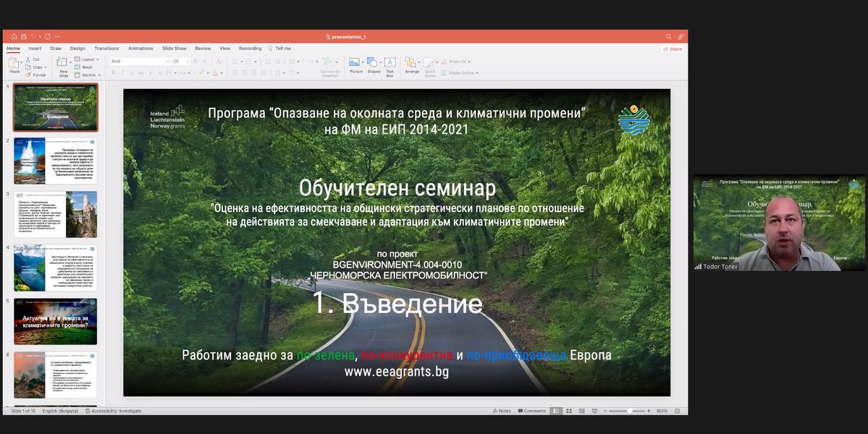Click fit slide to window icon
The height and width of the screenshot is (434, 868).
click(x=677, y=411)
